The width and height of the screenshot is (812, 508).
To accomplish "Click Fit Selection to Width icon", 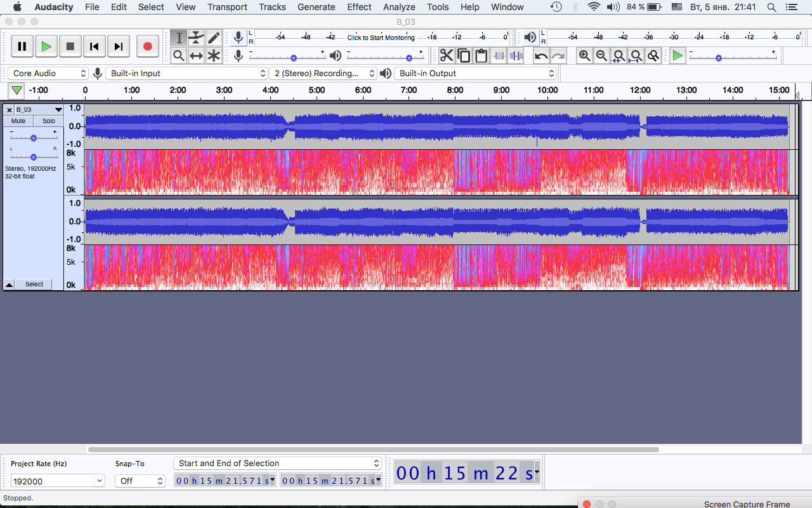I will (x=619, y=56).
